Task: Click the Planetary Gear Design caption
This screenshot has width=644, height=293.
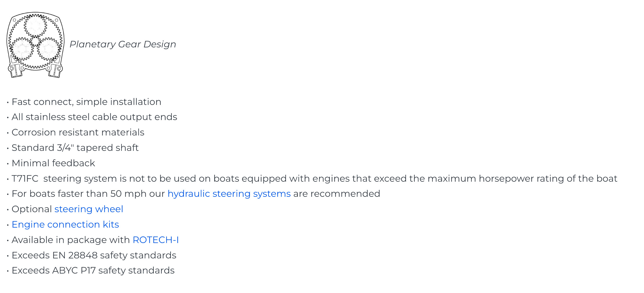Action: tap(123, 44)
